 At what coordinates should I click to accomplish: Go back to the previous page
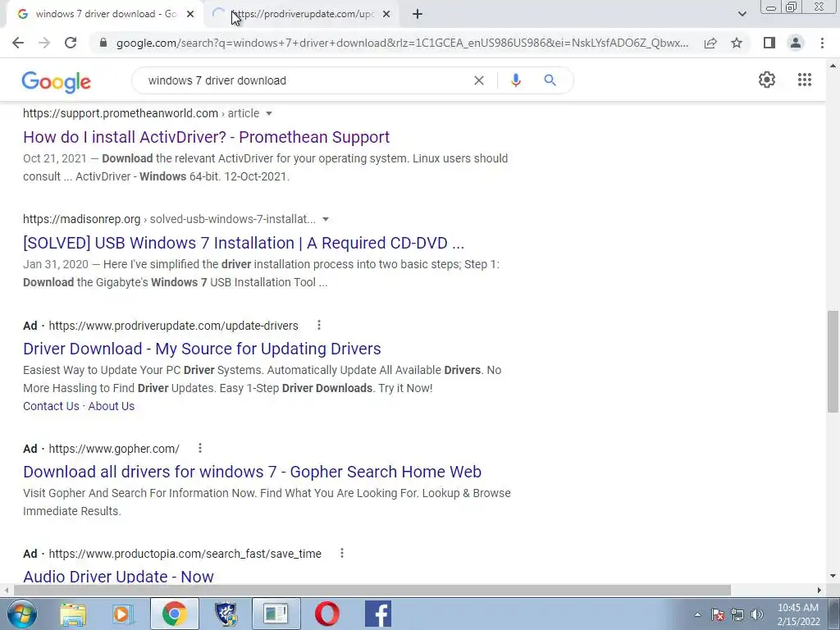point(18,43)
